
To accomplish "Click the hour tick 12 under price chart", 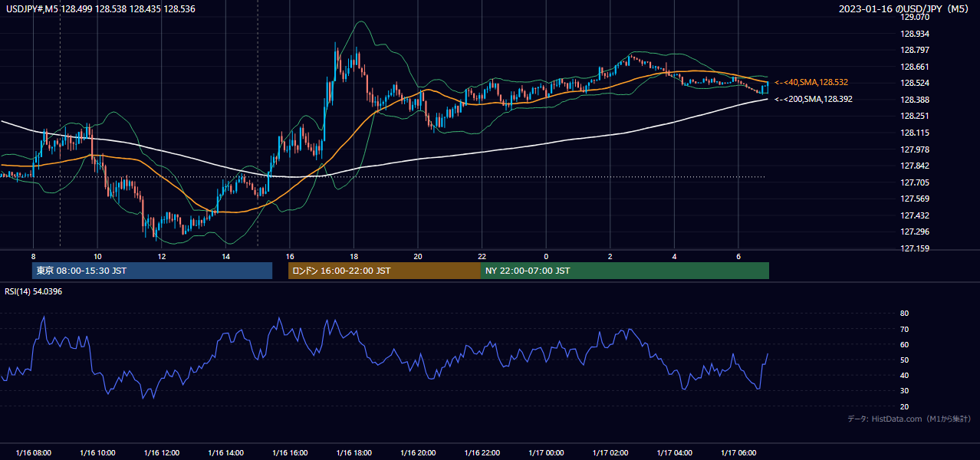I will click(162, 255).
